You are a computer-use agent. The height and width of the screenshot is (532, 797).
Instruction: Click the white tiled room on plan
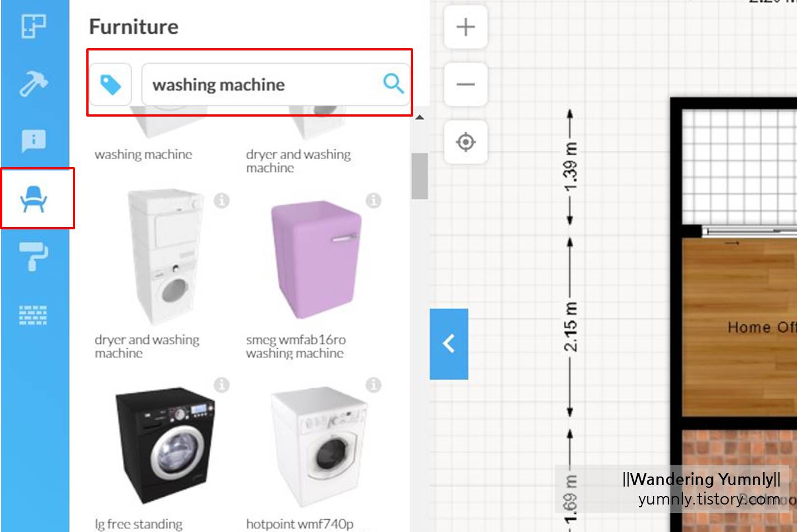(740, 166)
